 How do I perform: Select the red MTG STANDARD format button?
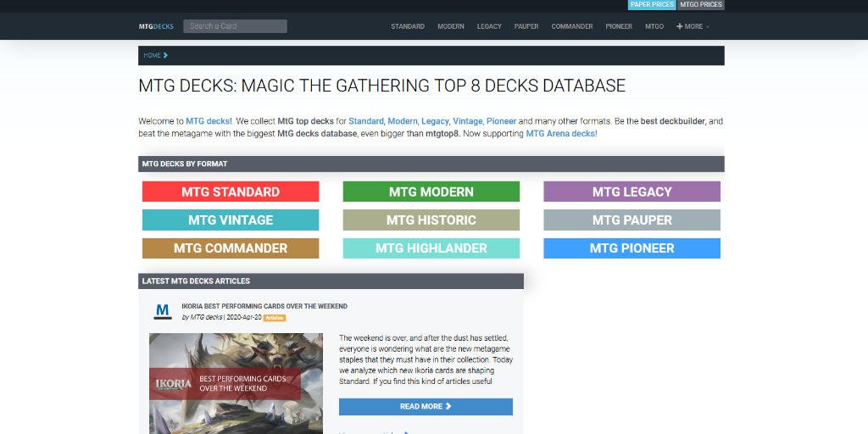(231, 192)
